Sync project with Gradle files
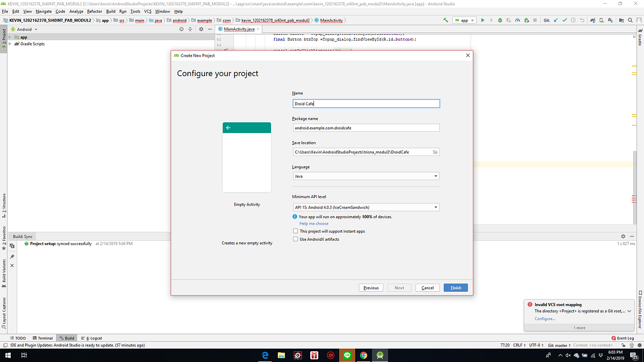 [x=592, y=20]
